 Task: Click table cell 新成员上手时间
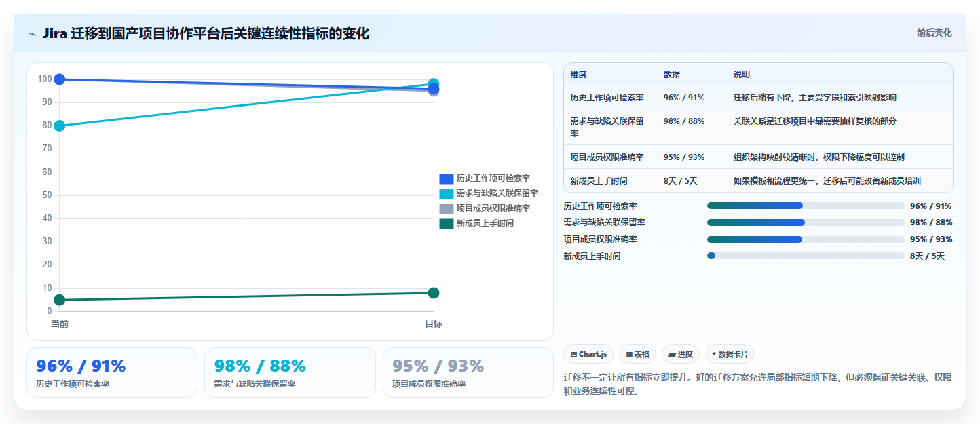(599, 181)
